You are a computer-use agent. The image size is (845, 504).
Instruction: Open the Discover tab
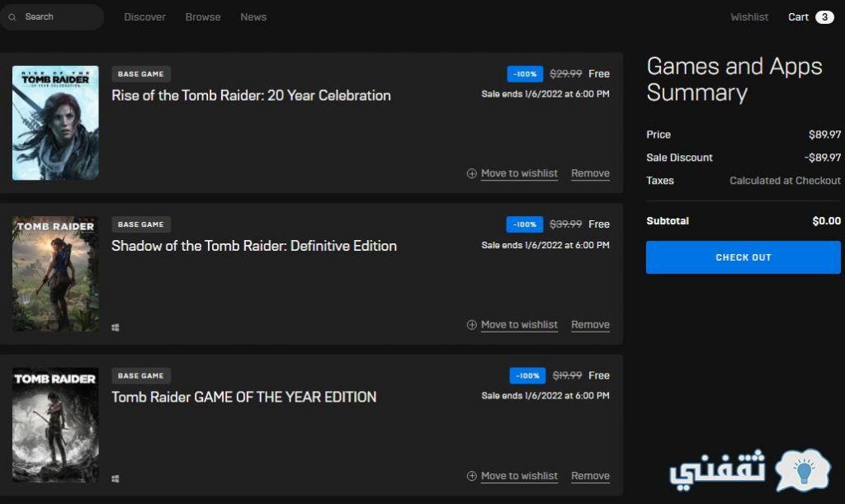click(x=144, y=17)
